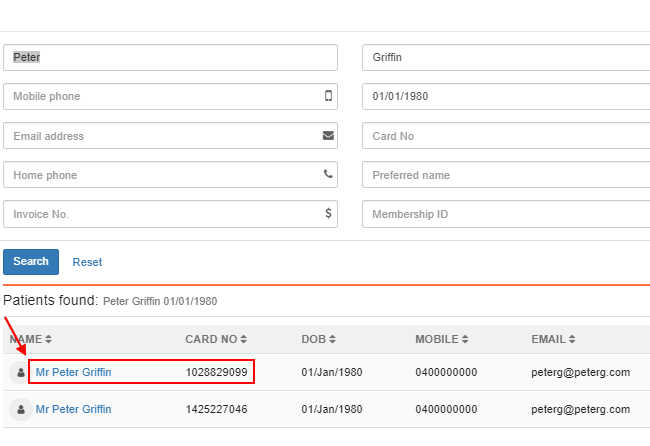Click the Reset link
650x446 pixels.
87,262
